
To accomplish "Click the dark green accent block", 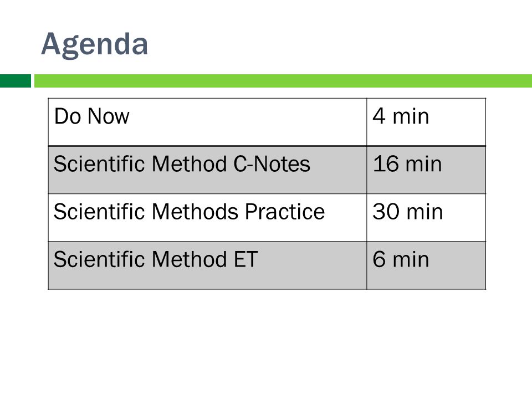I will click(x=16, y=81).
